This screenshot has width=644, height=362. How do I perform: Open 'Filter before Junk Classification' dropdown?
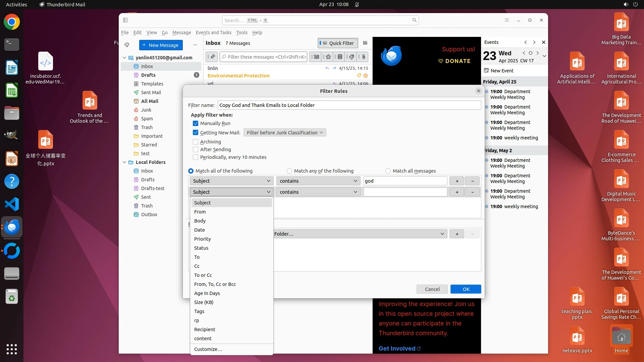(x=284, y=133)
